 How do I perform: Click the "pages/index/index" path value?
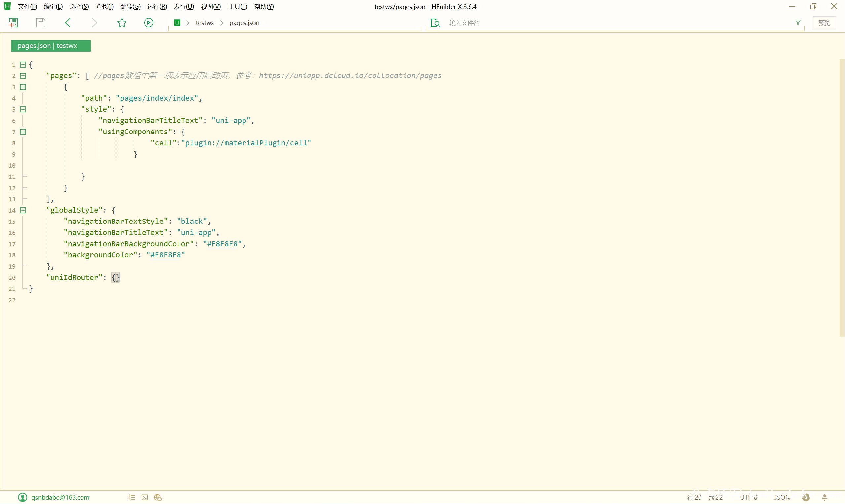pyautogui.click(x=157, y=98)
